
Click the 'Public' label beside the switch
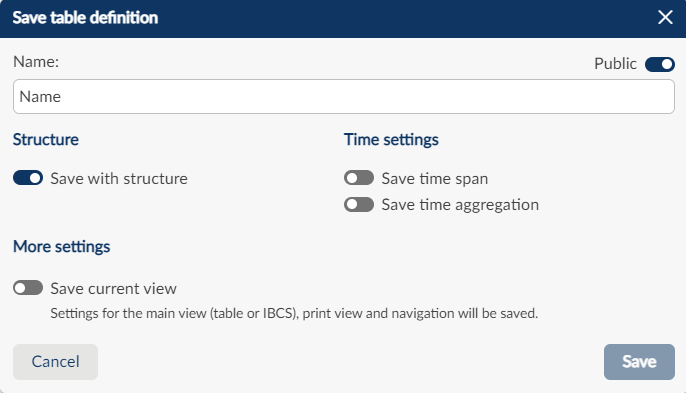click(x=615, y=64)
